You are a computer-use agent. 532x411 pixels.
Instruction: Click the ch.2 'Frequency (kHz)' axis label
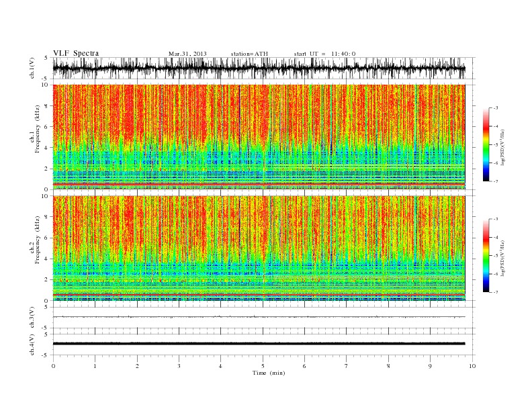click(38, 240)
